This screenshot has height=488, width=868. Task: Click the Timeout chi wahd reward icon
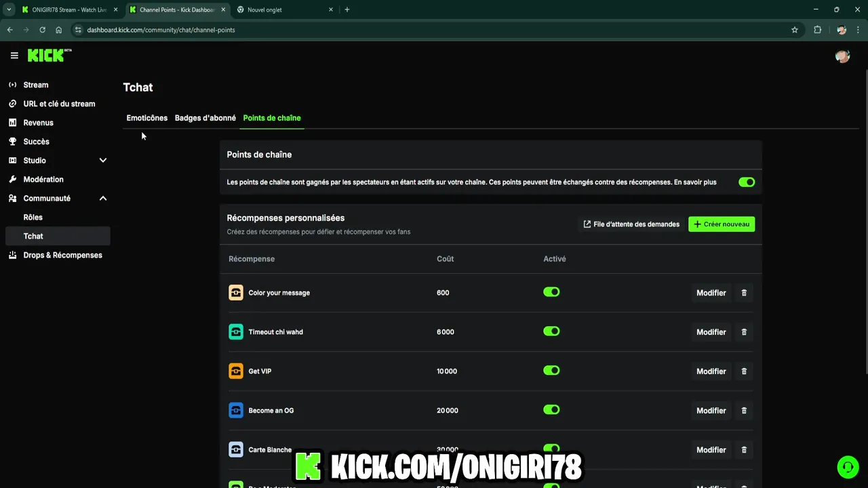236,332
